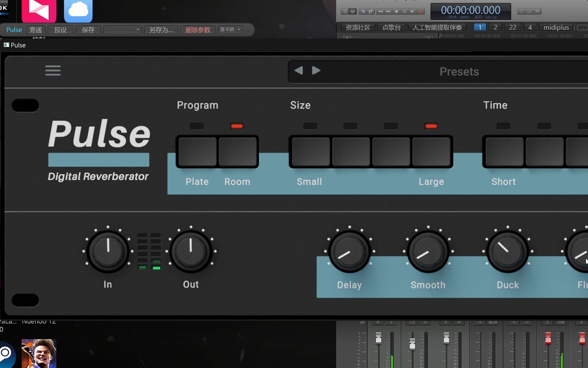Screen dimensions: 588x368
Task: Click the Smooth knob
Action: tap(428, 252)
